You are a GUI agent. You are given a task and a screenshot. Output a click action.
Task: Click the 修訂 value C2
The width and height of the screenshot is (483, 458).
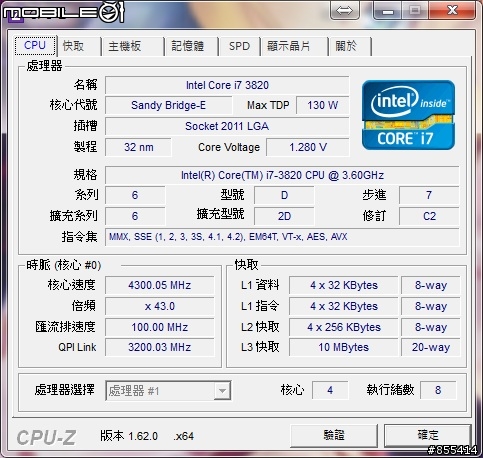coord(429,216)
